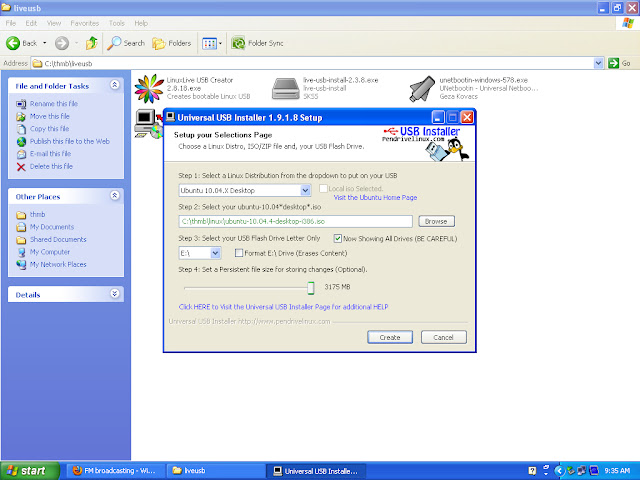Viewport: 640px width, 480px height.
Task: Open the Back button history dropdown arrow
Action: point(45,43)
